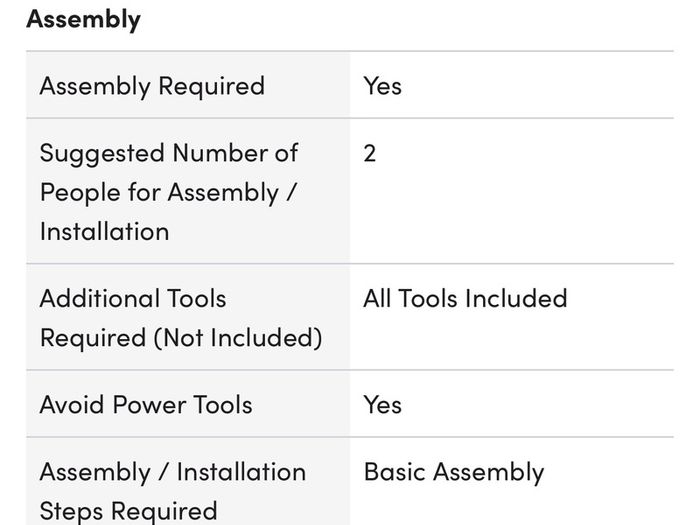Click the word Basic in Basic Assembly
The height and width of the screenshot is (525, 700).
click(x=395, y=472)
